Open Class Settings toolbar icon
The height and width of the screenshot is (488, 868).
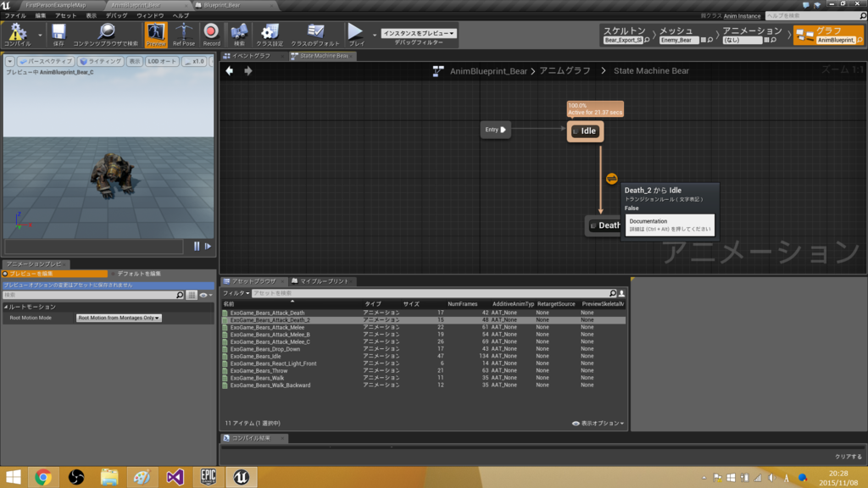click(x=269, y=35)
